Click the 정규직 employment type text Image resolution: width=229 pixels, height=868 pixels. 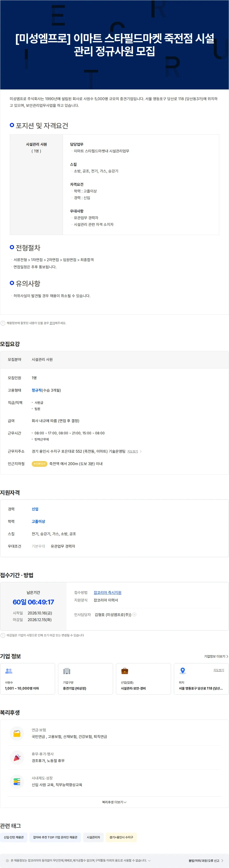pos(36,390)
